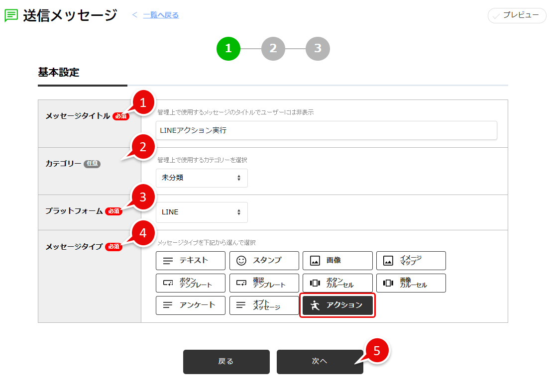Click the 次へ button to proceed

320,362
